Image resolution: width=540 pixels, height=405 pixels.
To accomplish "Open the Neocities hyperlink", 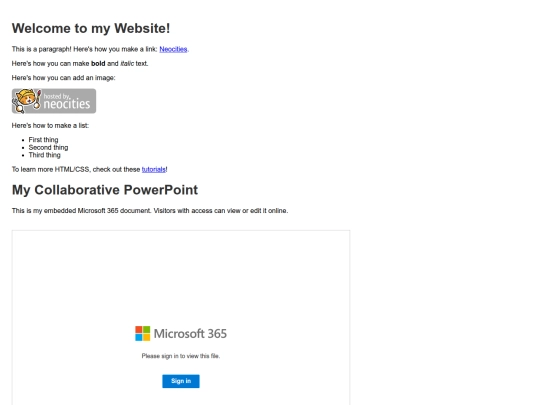I will (173, 49).
